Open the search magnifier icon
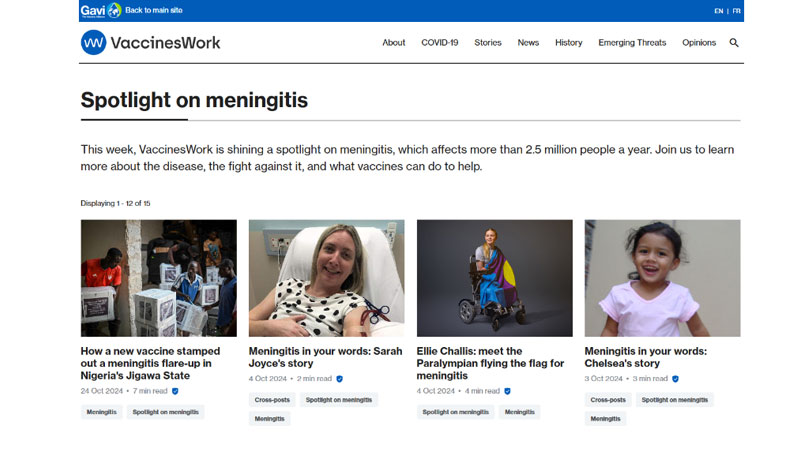The image size is (800, 450). click(734, 43)
